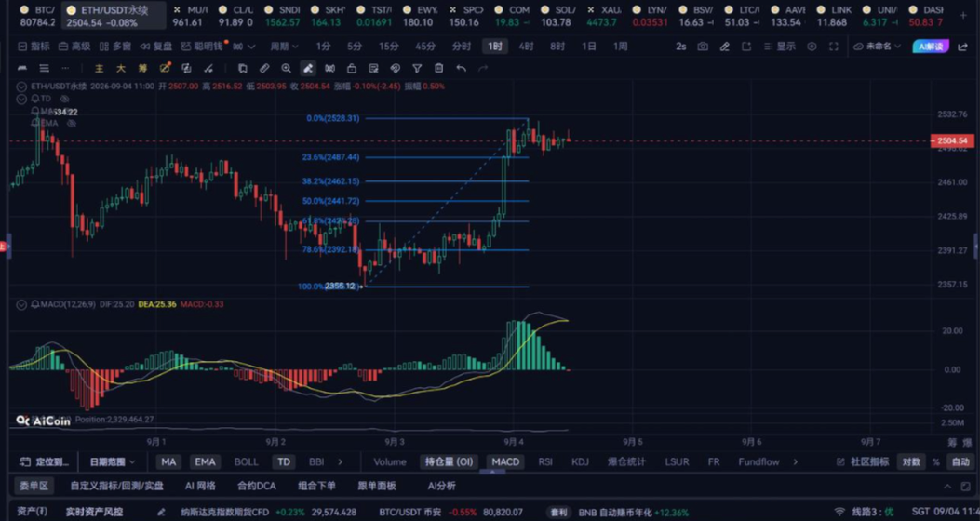Click the 2504.54 current price label
This screenshot has width=980, height=521.
(952, 141)
